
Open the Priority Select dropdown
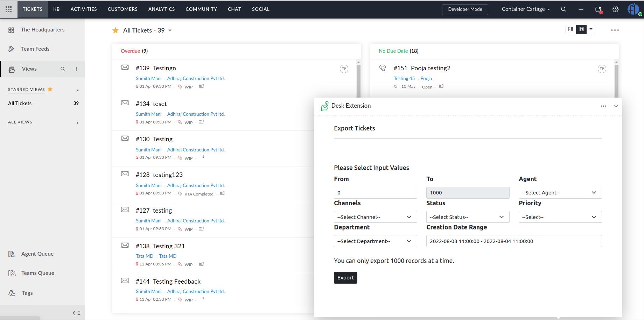point(560,217)
